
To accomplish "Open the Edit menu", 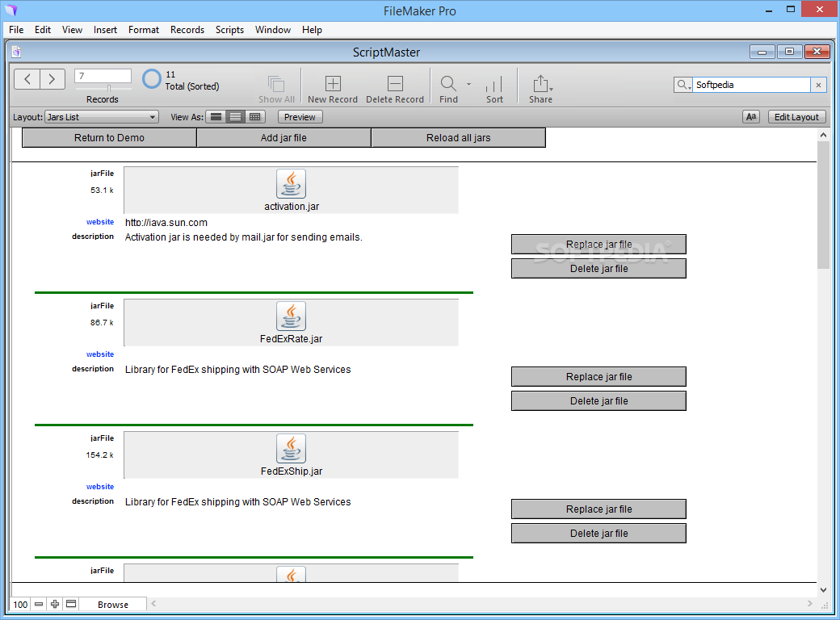I will [x=43, y=29].
